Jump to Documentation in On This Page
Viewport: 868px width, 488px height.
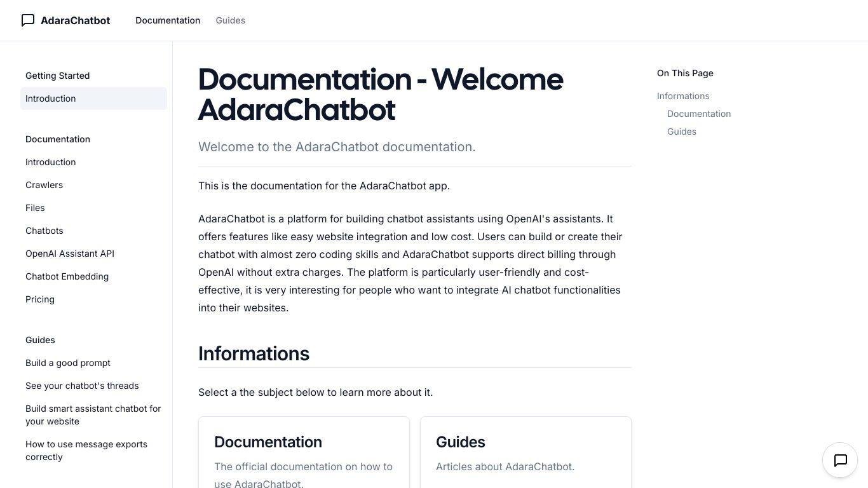click(x=699, y=114)
